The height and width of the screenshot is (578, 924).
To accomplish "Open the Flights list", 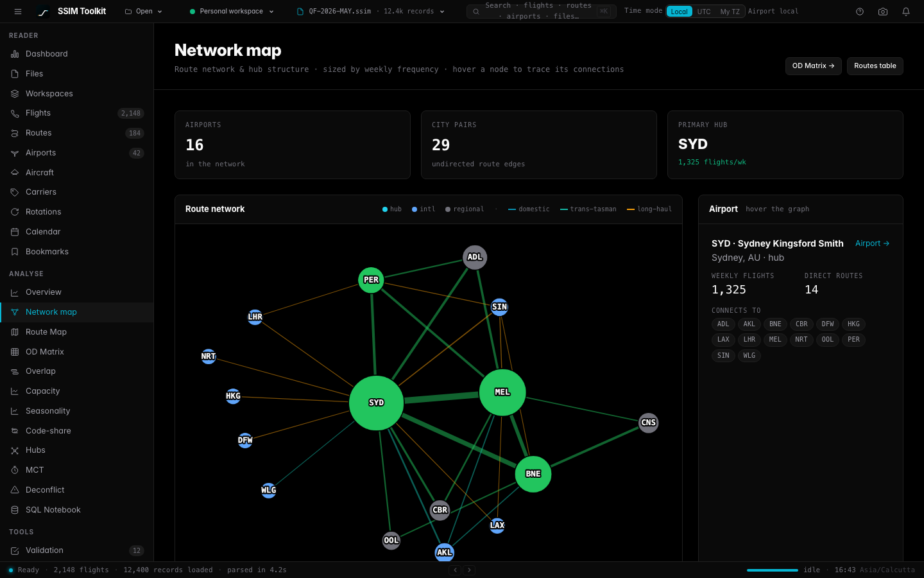I will tap(77, 113).
